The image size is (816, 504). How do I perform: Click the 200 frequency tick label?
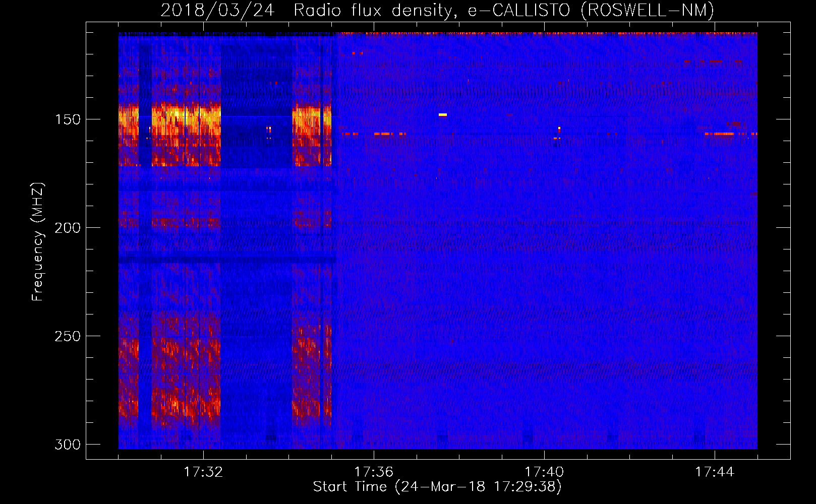tap(68, 228)
